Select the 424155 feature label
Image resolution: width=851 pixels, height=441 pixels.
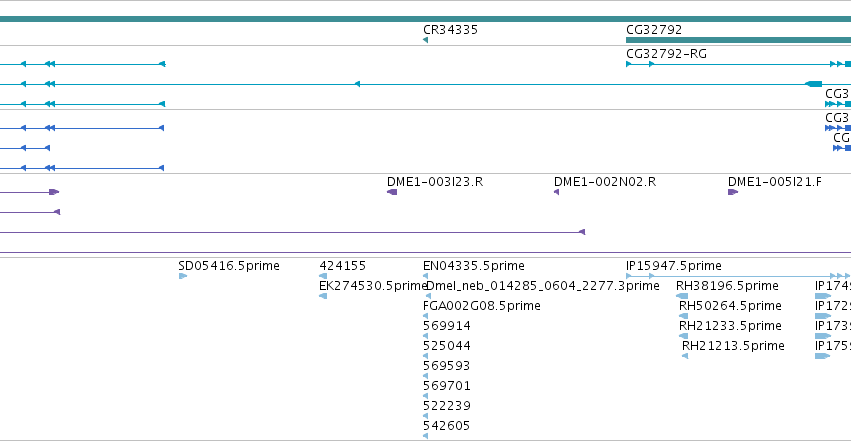point(342,266)
